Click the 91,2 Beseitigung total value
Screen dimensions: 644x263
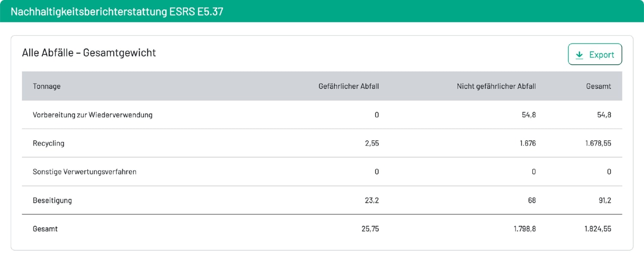click(x=604, y=200)
